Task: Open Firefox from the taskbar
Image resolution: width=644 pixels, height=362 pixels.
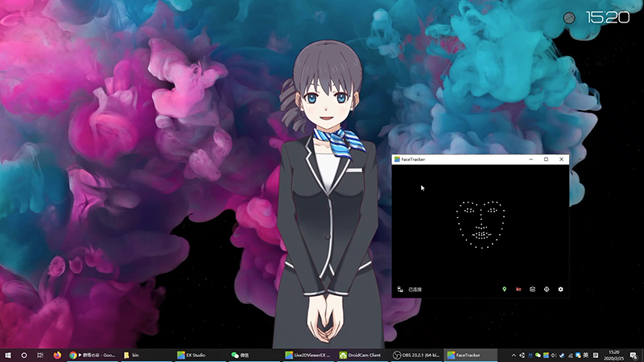Action: (57, 355)
